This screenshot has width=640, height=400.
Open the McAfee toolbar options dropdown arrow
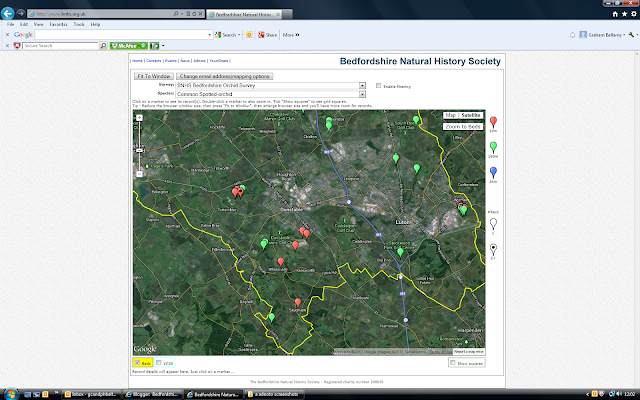[163, 46]
